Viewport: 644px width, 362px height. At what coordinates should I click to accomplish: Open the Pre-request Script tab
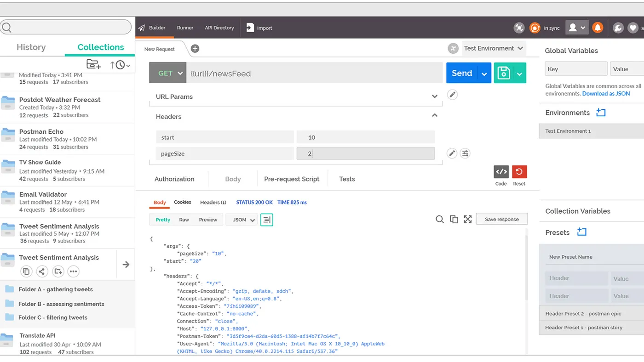(x=291, y=179)
